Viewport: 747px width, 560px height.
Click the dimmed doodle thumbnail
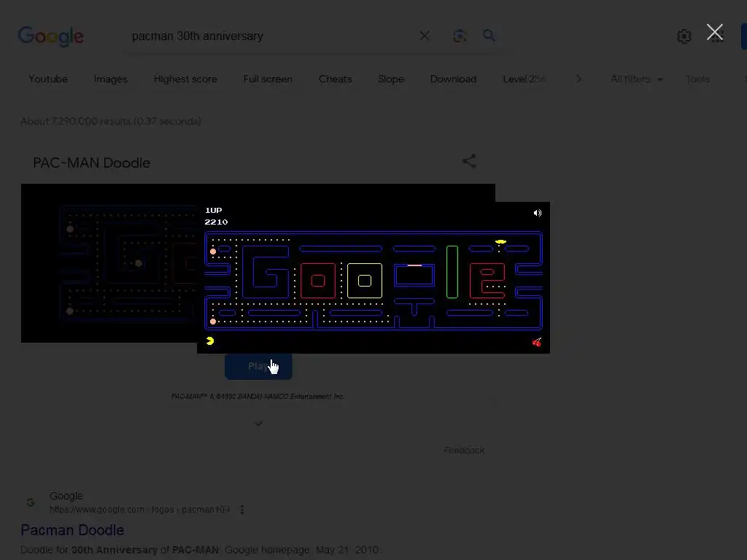[x=109, y=262]
